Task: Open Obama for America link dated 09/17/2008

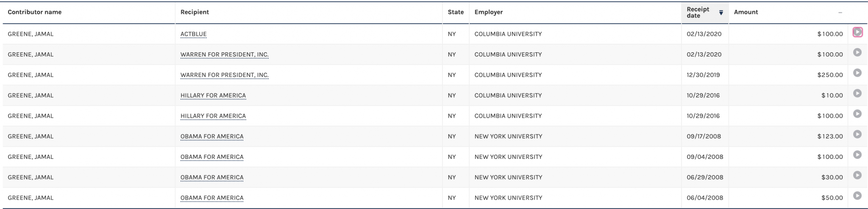Action: 211,136
